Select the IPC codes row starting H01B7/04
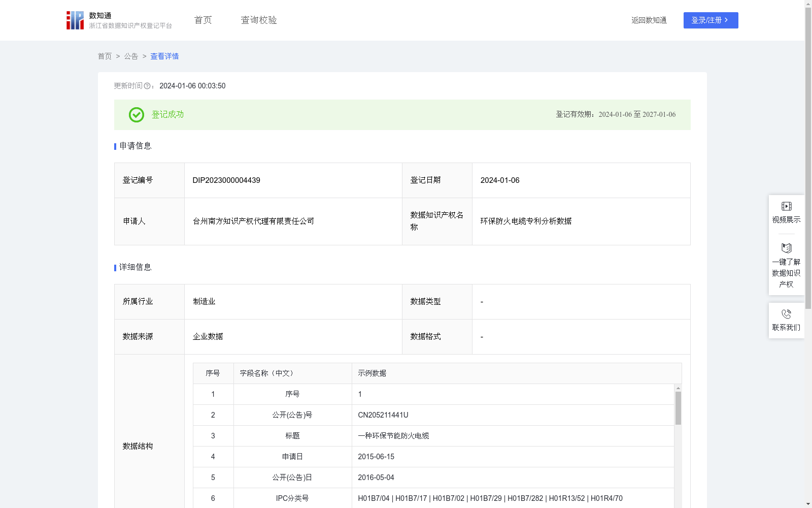Screen dimensions: 812x508 [490, 498]
